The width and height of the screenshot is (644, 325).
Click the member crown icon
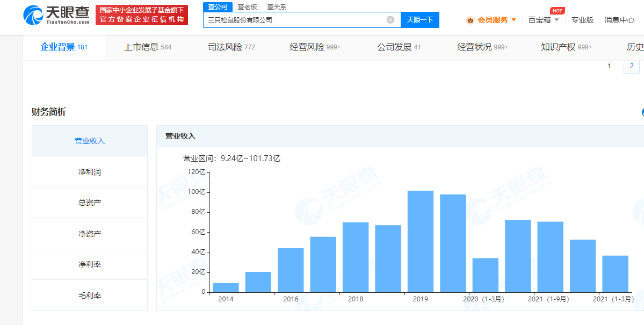coord(471,20)
